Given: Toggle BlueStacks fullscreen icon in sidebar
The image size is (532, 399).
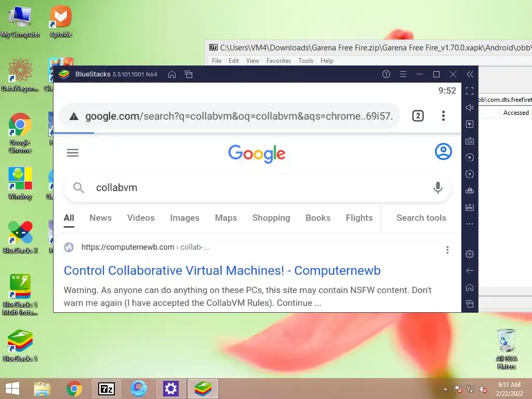Looking at the screenshot, I should (470, 91).
